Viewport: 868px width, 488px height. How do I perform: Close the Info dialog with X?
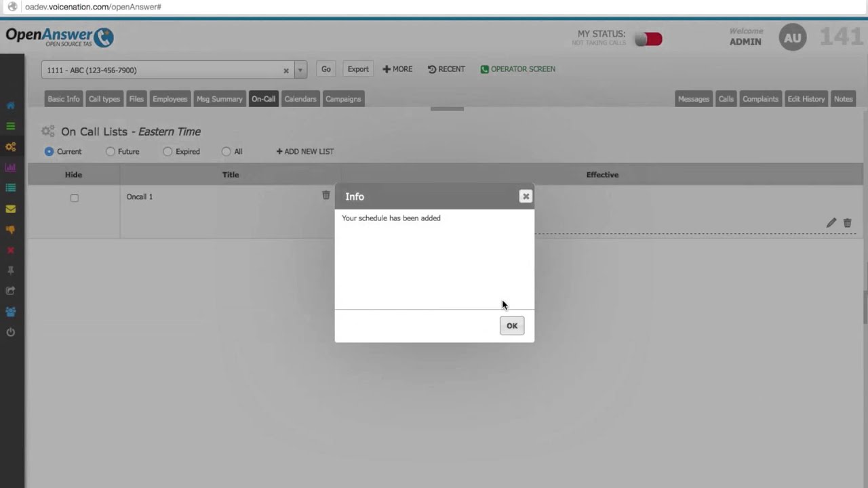click(x=526, y=197)
